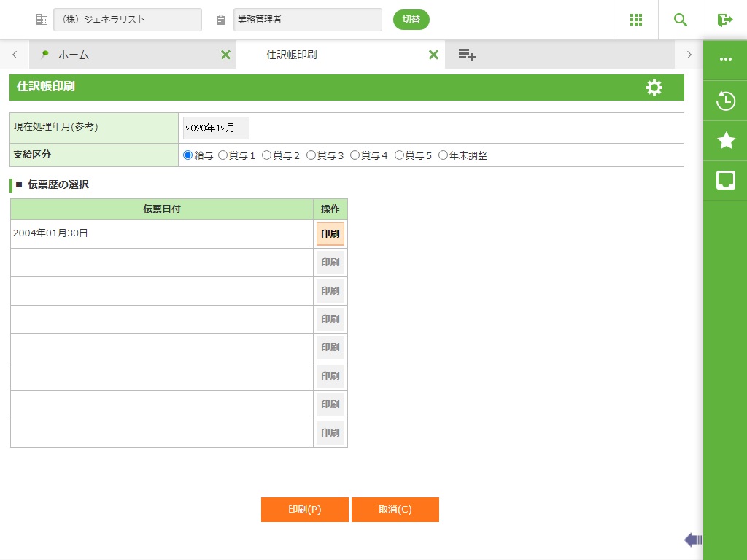Open the inbox tray icon in sidebar
This screenshot has height=560, width=747.
click(725, 180)
